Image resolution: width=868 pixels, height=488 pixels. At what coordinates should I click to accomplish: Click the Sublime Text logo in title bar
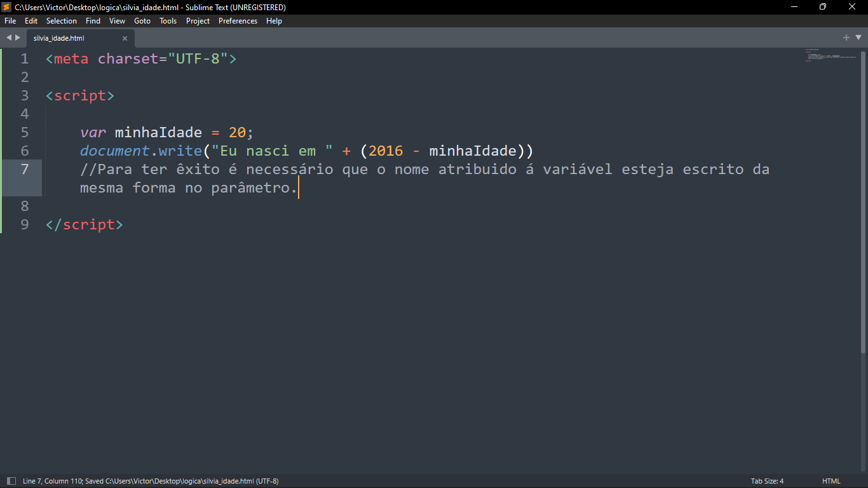7,7
